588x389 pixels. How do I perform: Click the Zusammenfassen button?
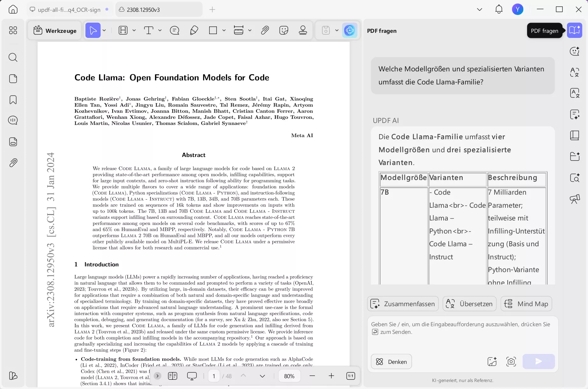point(403,304)
